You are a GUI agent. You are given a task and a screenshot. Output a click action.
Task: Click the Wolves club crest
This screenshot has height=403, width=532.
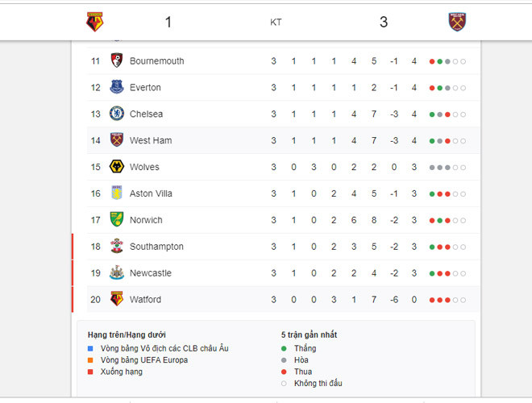[117, 167]
